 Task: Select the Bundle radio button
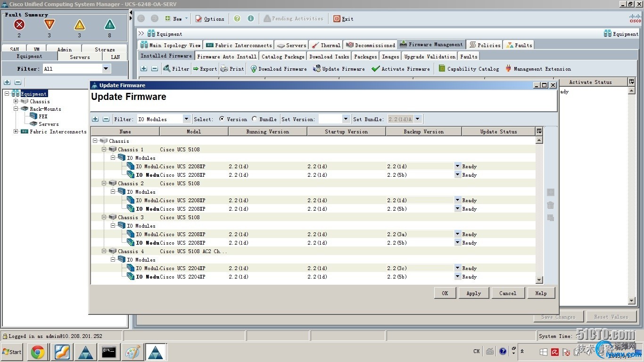(x=255, y=119)
